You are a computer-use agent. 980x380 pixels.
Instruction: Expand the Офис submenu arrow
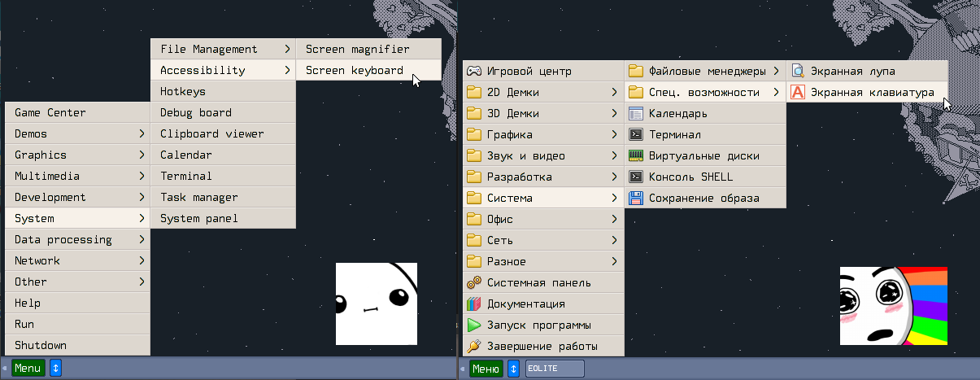[614, 220]
